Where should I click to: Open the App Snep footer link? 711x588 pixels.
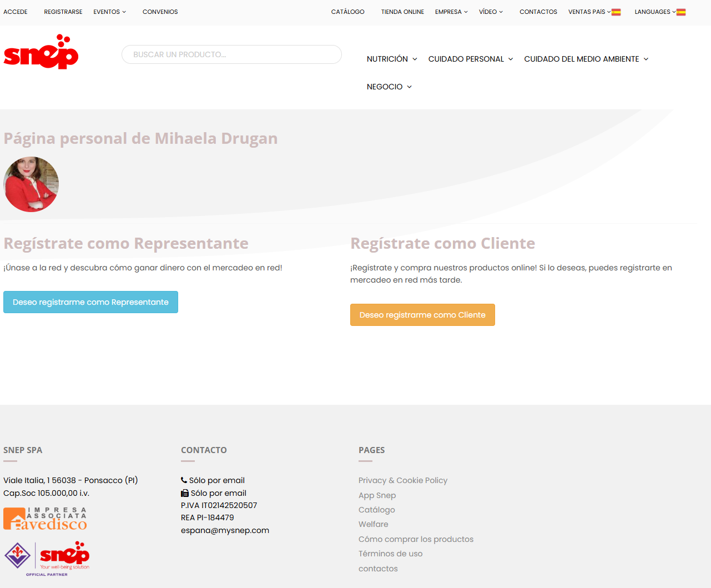coord(377,495)
